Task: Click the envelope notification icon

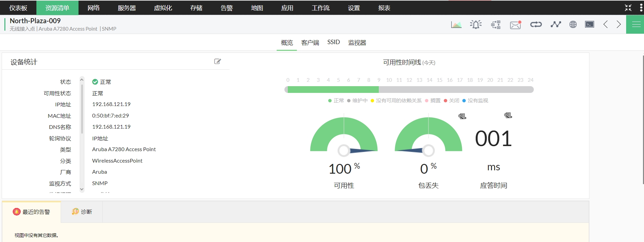Action: point(515,25)
